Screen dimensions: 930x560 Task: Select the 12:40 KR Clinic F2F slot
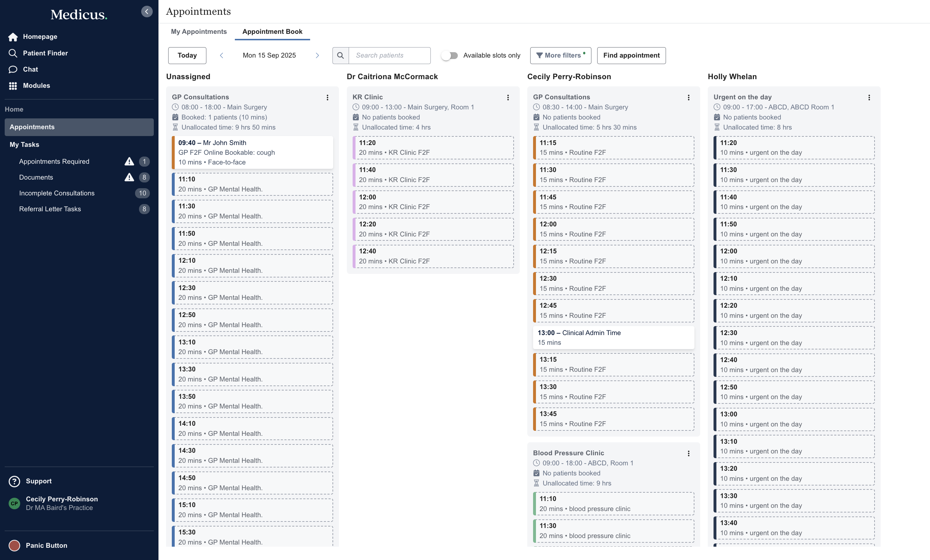(433, 256)
